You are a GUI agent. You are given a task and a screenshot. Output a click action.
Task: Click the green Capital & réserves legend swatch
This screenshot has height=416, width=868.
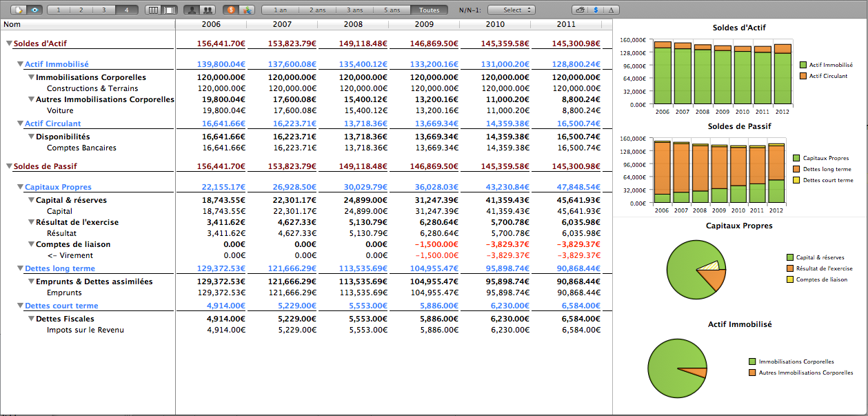pos(790,257)
